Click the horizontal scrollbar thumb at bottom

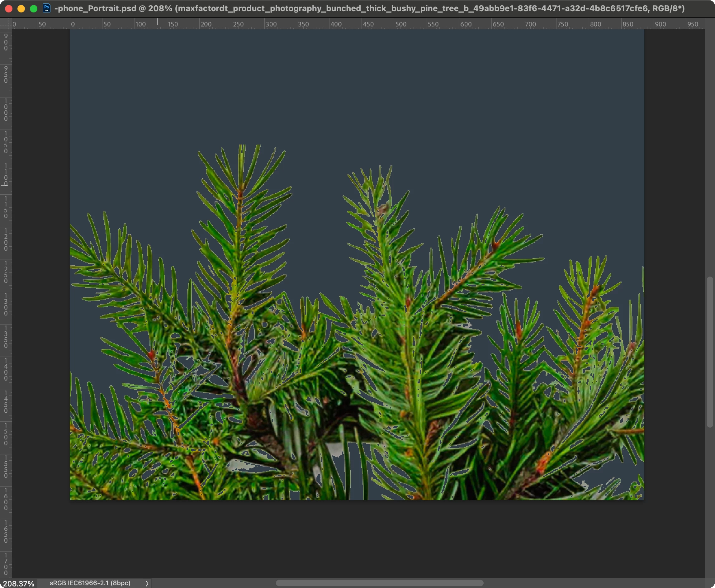(379, 583)
